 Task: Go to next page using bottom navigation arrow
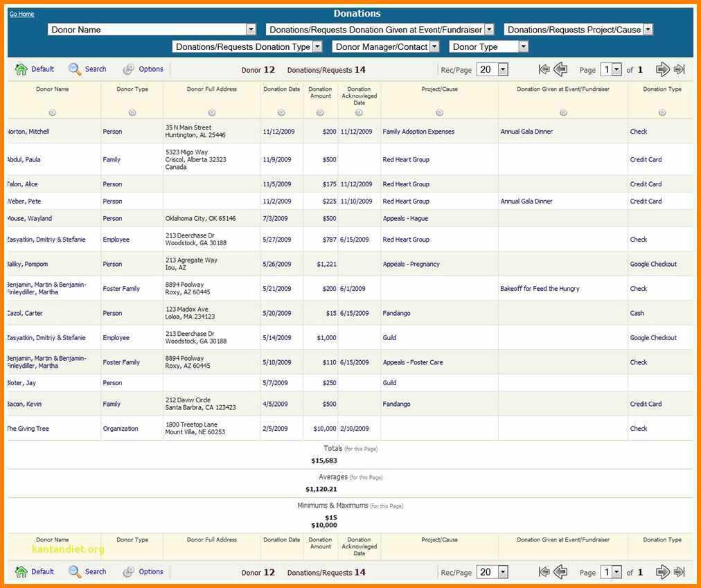pos(662,572)
